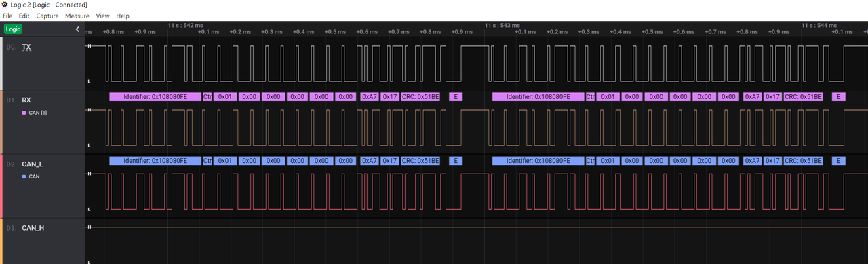Screen dimensions: 868x264
Task: Click the first Ctr control bubble on CAN_L
Action: [208, 161]
